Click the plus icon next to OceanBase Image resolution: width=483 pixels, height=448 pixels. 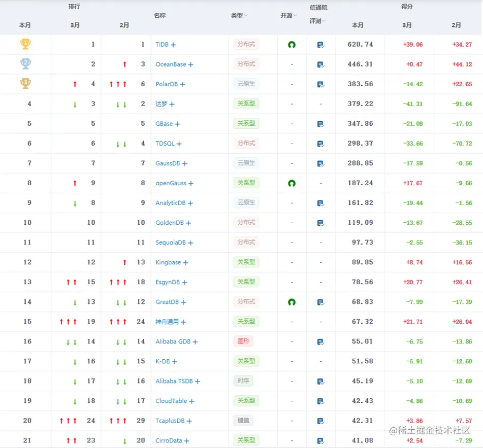190,64
